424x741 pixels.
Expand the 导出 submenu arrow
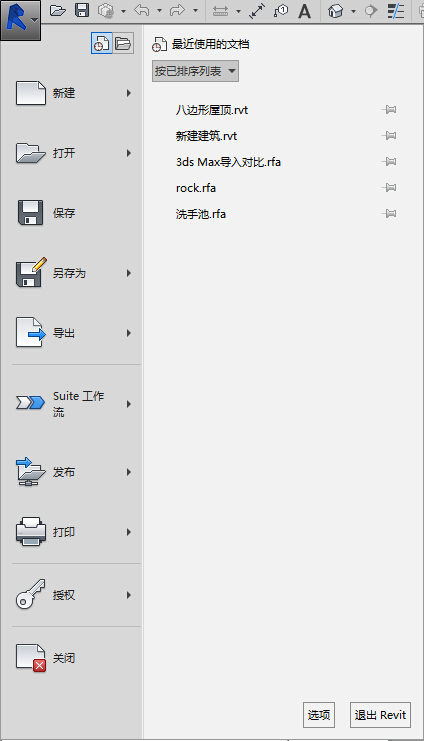[129, 333]
